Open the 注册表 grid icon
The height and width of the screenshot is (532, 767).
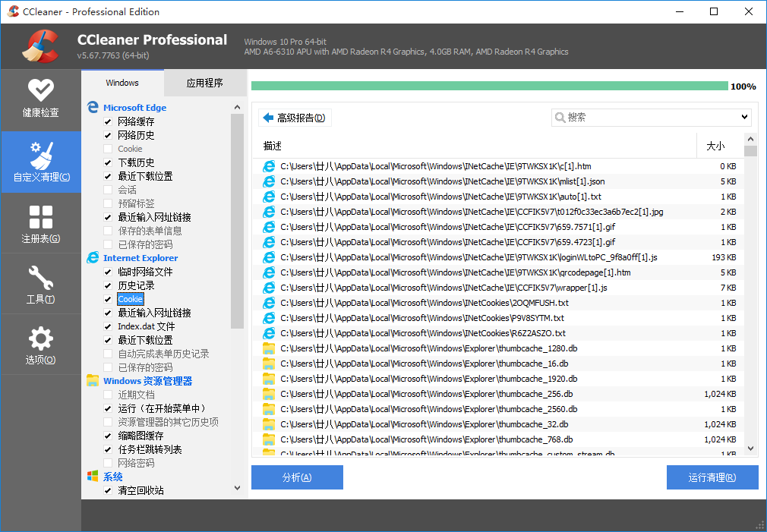point(40,216)
